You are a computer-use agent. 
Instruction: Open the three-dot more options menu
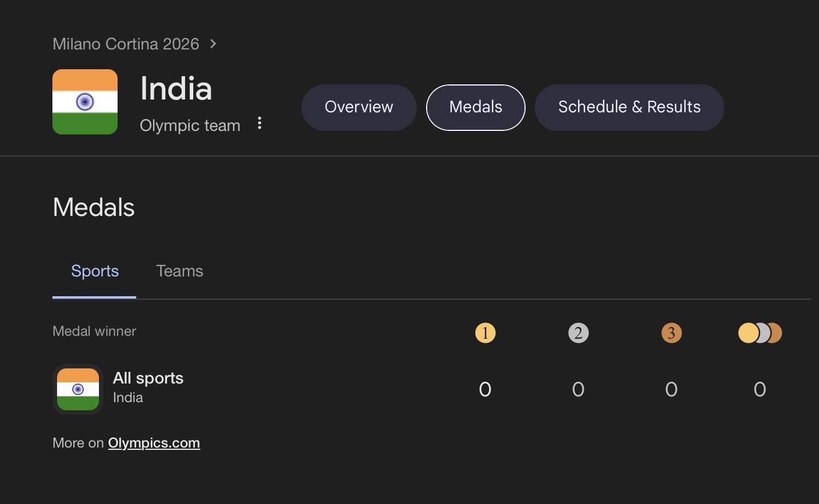260,123
